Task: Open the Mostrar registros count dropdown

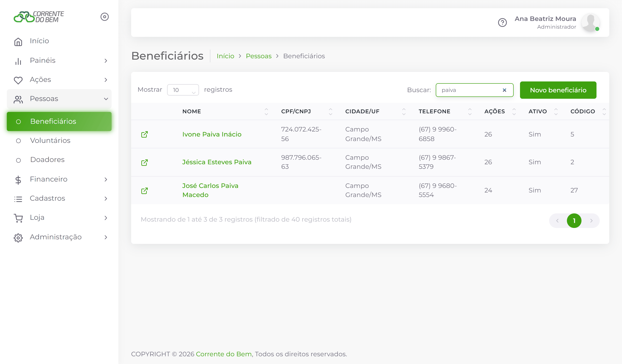Action: [183, 90]
